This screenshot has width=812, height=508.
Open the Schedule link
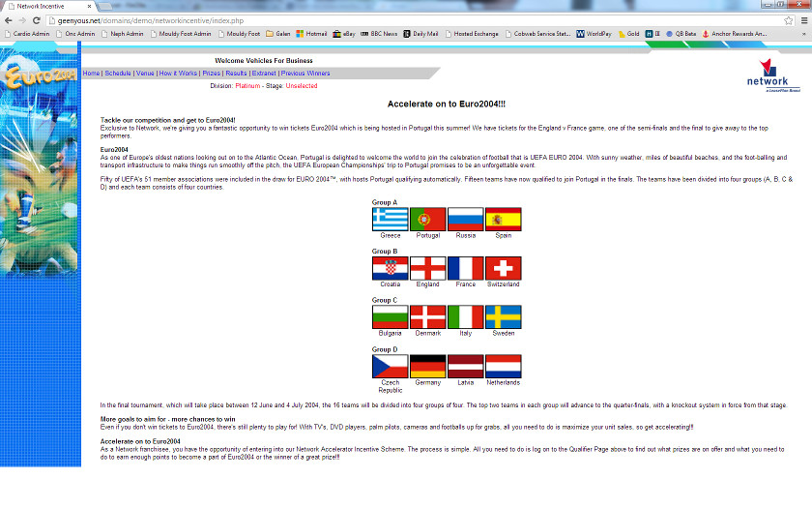coord(118,74)
